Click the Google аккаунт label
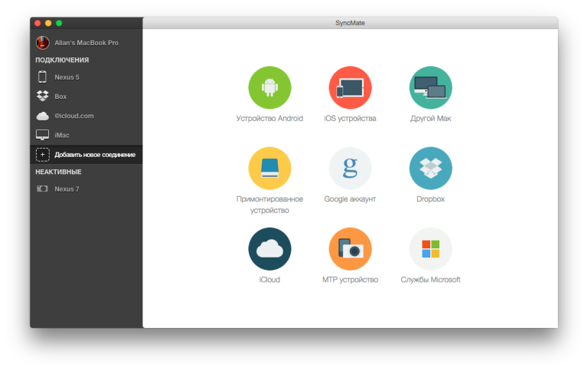 350,199
